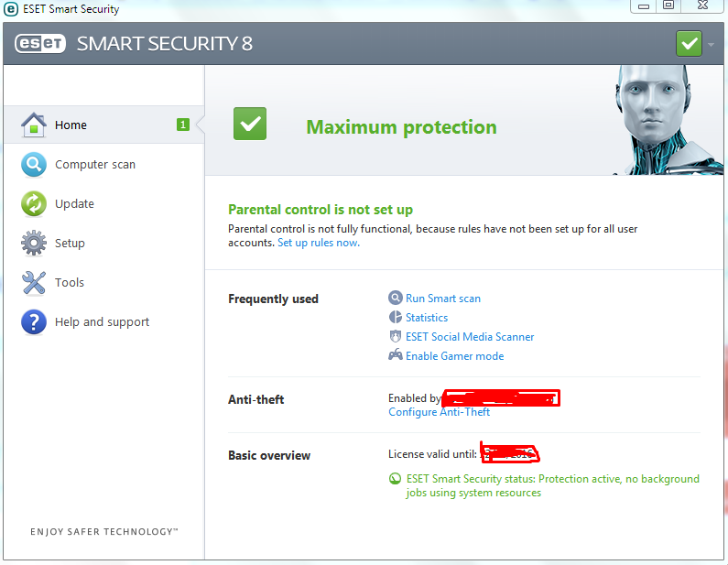Click the Gamer mode controller icon

click(x=396, y=356)
